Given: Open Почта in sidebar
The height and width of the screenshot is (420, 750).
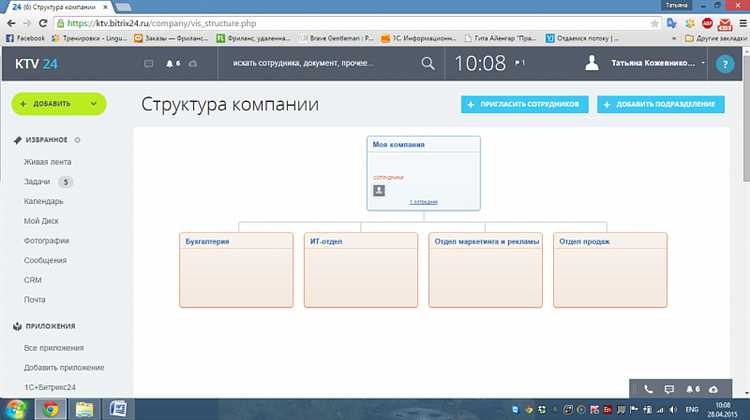Looking at the screenshot, I should tap(34, 299).
